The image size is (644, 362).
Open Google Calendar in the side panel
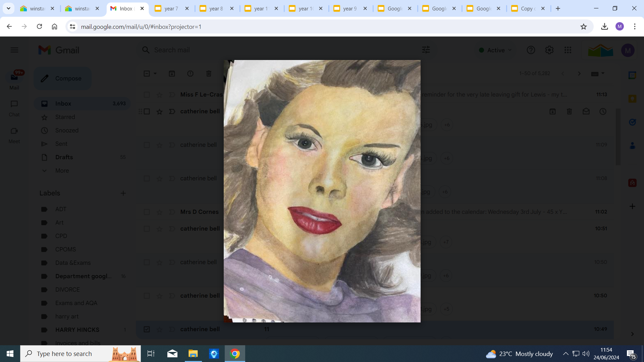pos(632,75)
